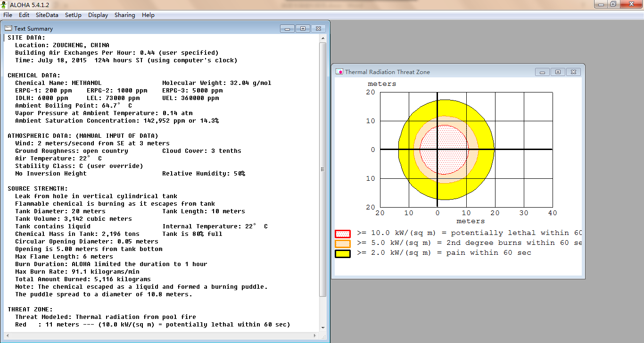Click the ALOHA app icon in title bar

3,5
